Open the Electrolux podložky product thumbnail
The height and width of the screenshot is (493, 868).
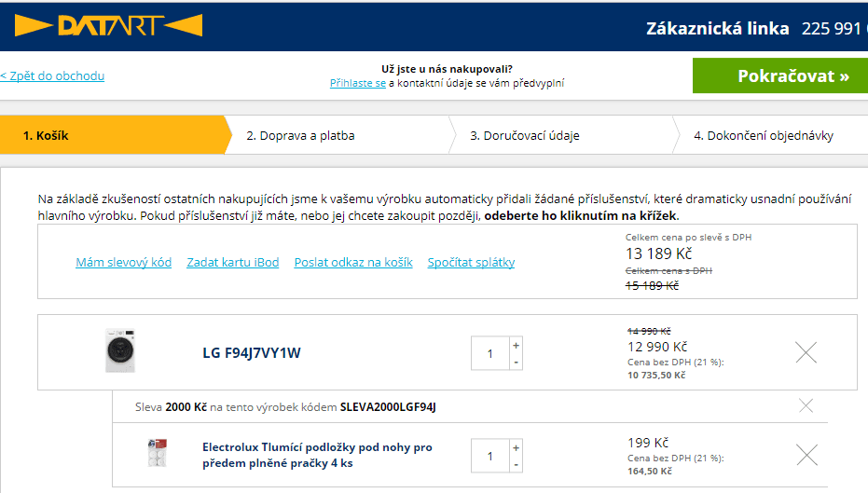[158, 453]
